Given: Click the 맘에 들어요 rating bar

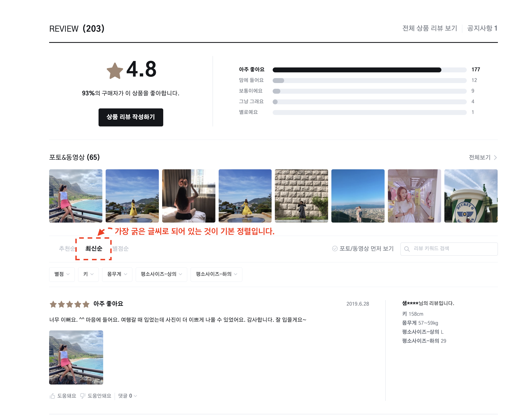Looking at the screenshot, I should [x=370, y=81].
